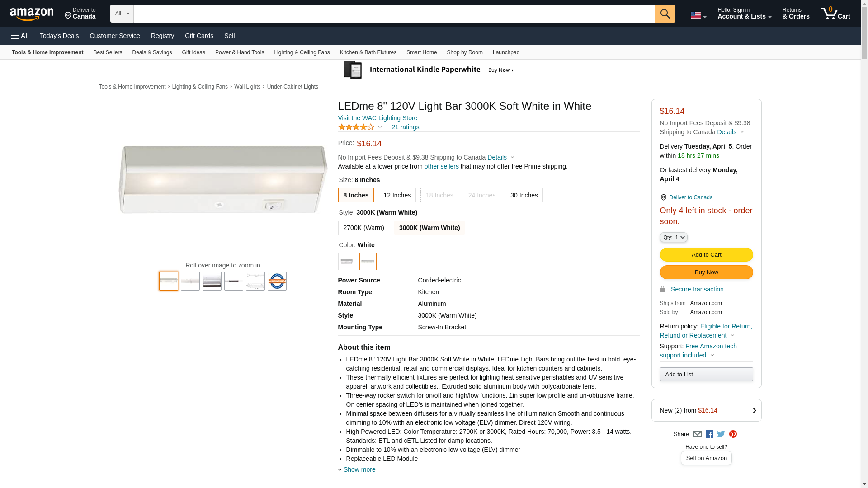The width and height of the screenshot is (868, 488).
Task: Select the 30 Inches size option
Action: click(524, 195)
